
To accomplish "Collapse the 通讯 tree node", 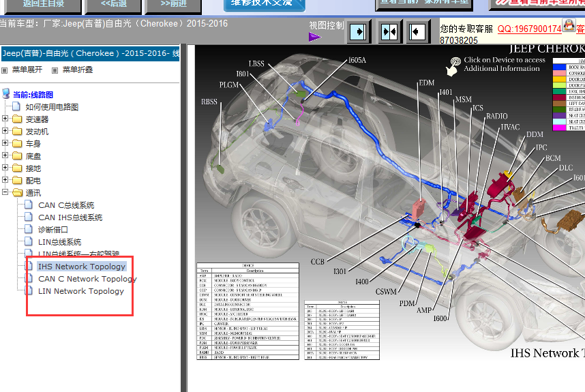I will pos(5,192).
